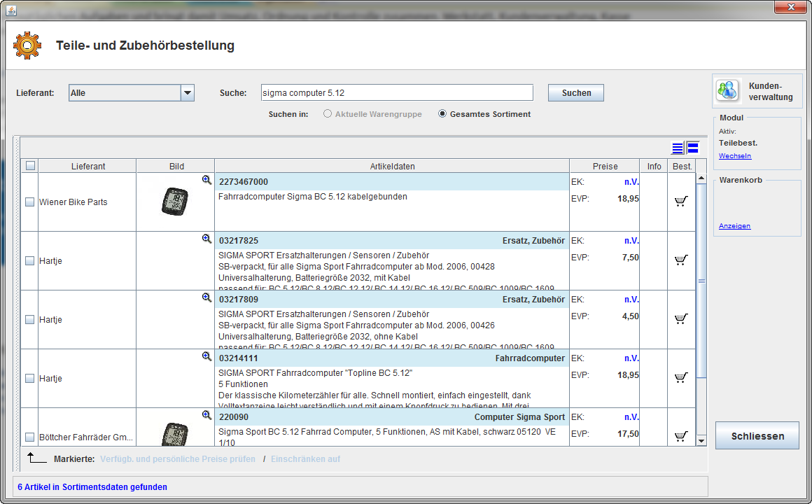Click Anzeigen link in Warenkorb panel
Viewport: 812px width, 504px height.
click(734, 226)
